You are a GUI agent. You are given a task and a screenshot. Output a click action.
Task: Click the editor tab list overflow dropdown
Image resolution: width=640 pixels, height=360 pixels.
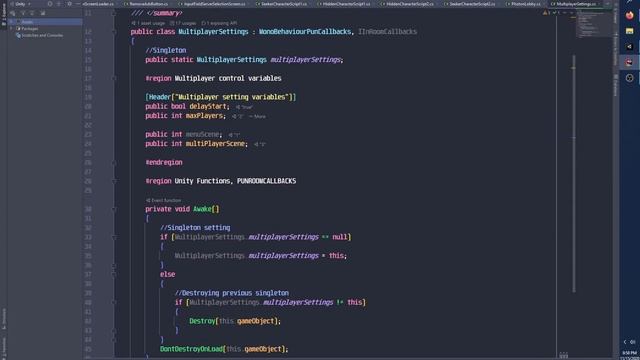608,4
